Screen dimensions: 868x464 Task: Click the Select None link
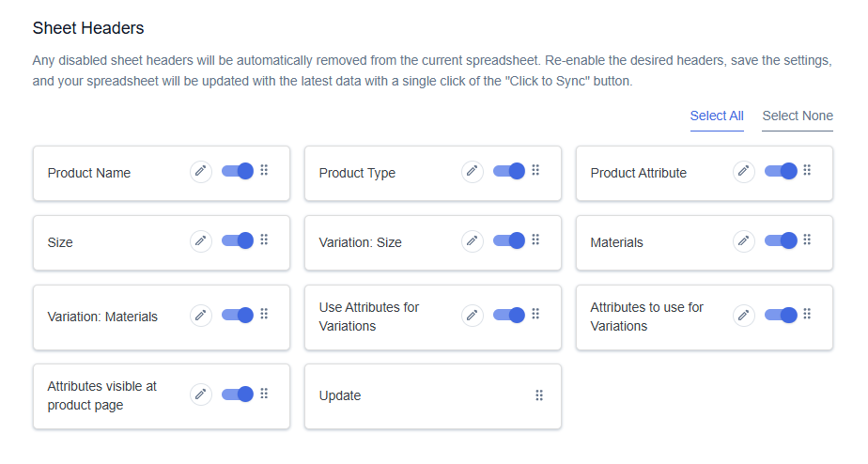pyautogui.click(x=798, y=116)
